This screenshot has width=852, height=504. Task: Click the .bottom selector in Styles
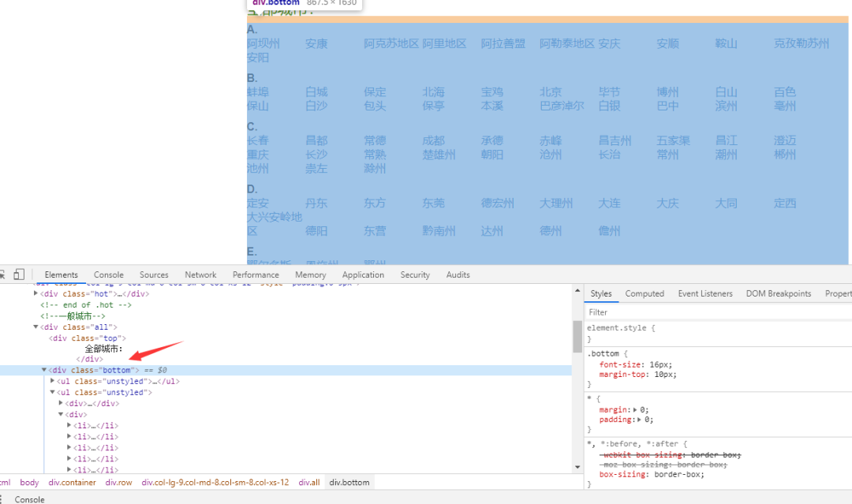(x=603, y=353)
